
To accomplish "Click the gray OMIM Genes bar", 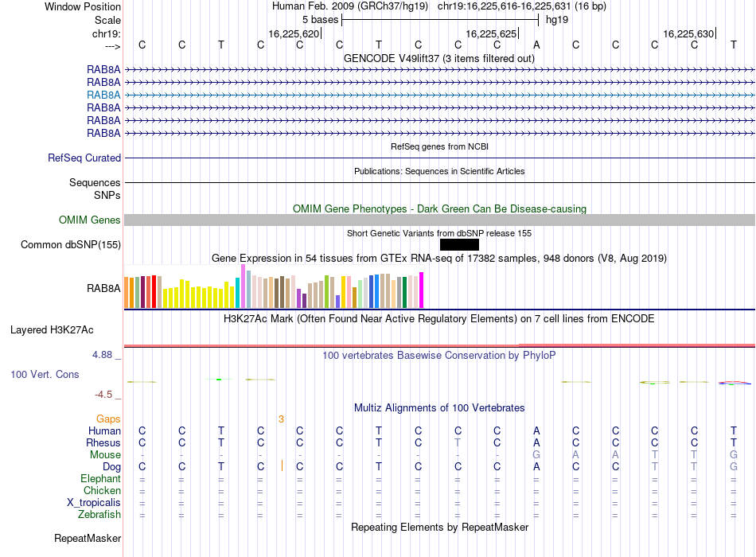I will click(x=439, y=220).
